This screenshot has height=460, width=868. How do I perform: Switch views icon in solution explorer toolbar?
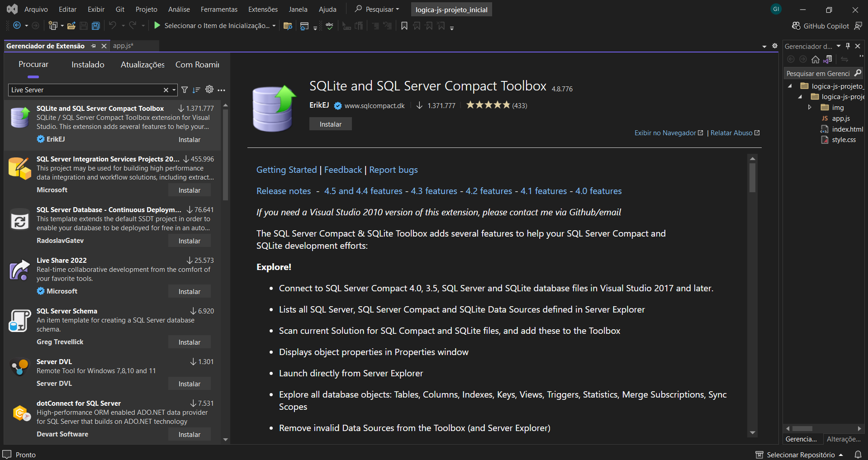(828, 59)
